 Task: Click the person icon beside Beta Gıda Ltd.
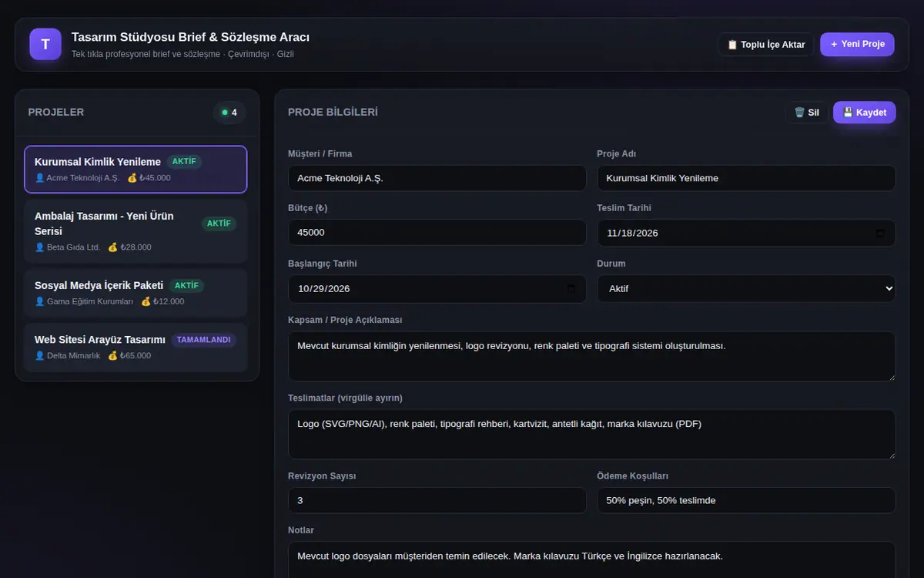coord(39,247)
